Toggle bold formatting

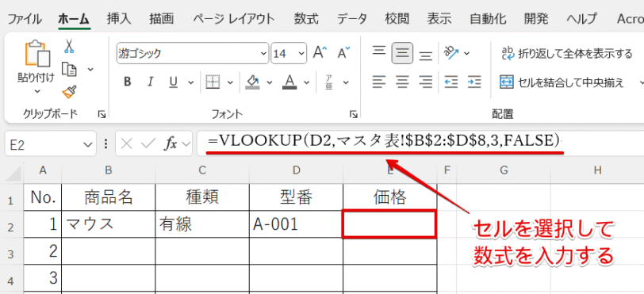pos(128,82)
